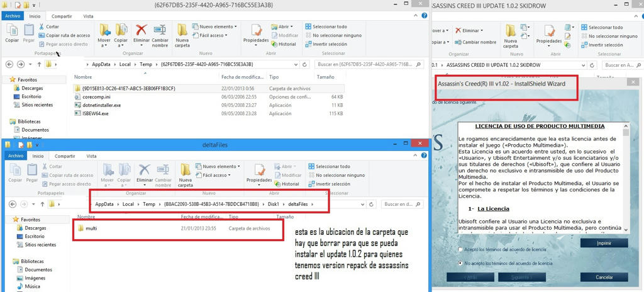Click Up arrow in top Explorer window
Viewport: 644px width, 292px height.
click(x=39, y=65)
